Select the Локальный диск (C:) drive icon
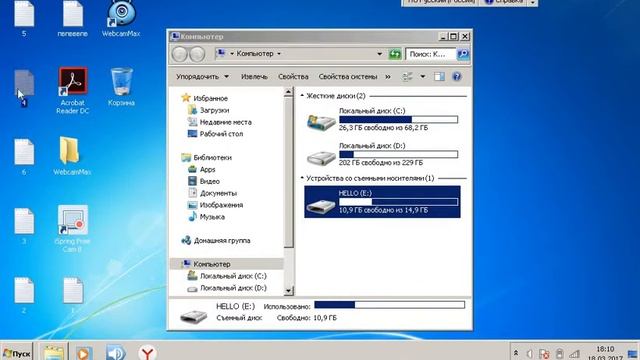 pos(321,122)
